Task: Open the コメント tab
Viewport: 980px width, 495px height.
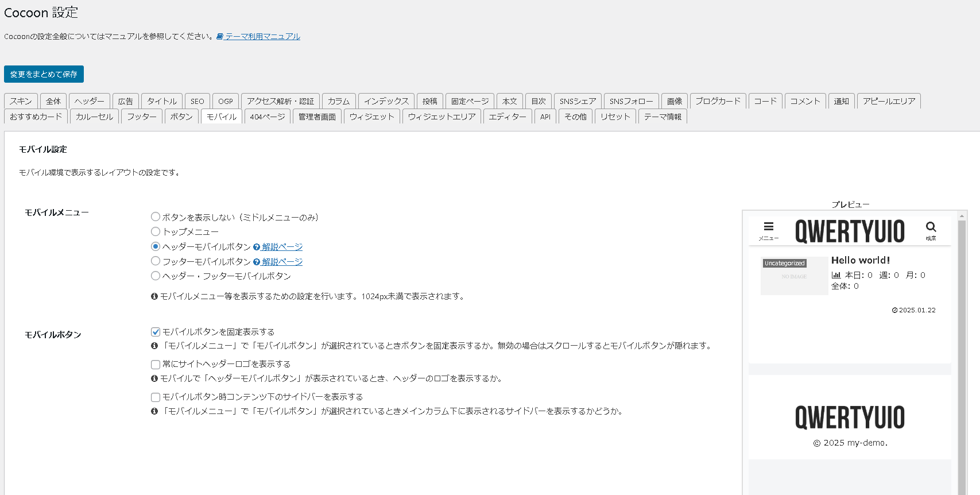Action: coord(805,101)
